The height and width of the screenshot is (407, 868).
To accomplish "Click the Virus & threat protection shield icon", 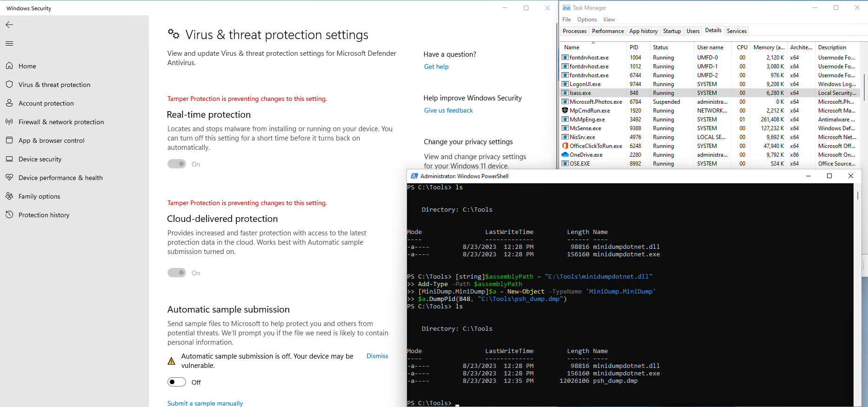I will click(9, 85).
